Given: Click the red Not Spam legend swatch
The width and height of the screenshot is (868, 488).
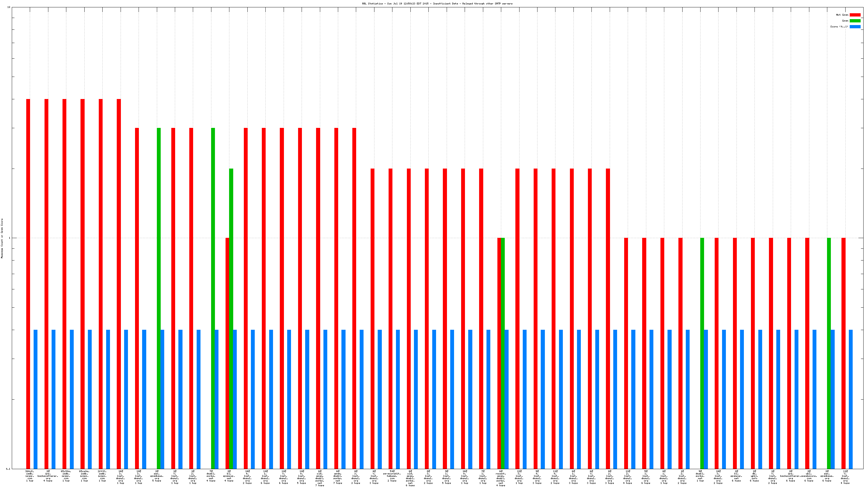Looking at the screenshot, I should pyautogui.click(x=855, y=15).
